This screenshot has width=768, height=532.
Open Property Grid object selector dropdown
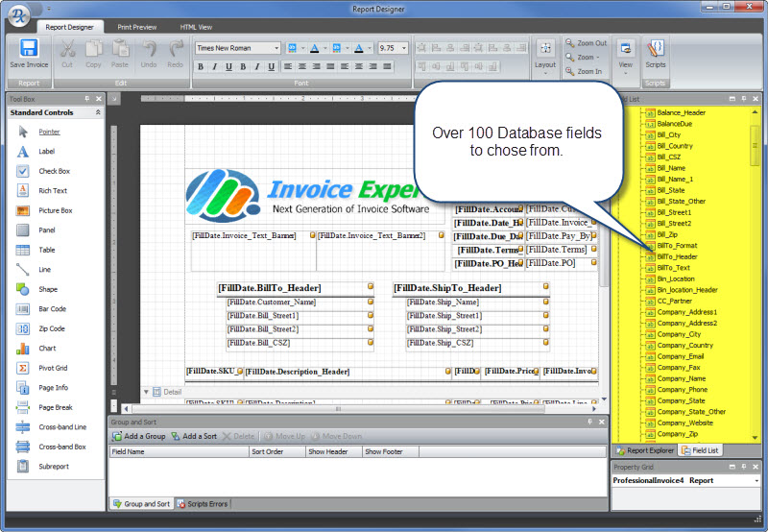tap(756, 480)
